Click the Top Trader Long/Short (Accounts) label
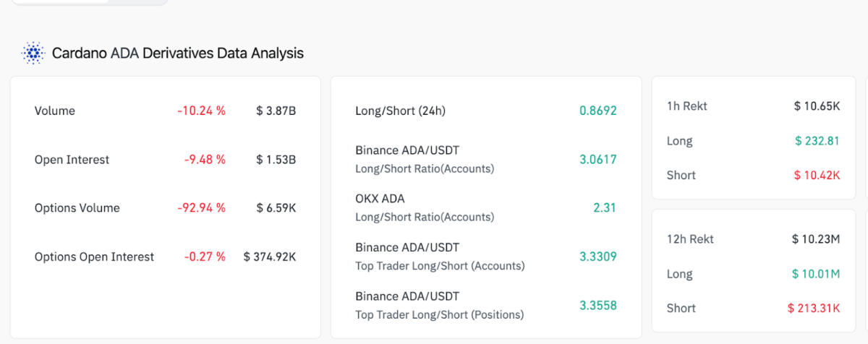This screenshot has width=868, height=344. (440, 266)
